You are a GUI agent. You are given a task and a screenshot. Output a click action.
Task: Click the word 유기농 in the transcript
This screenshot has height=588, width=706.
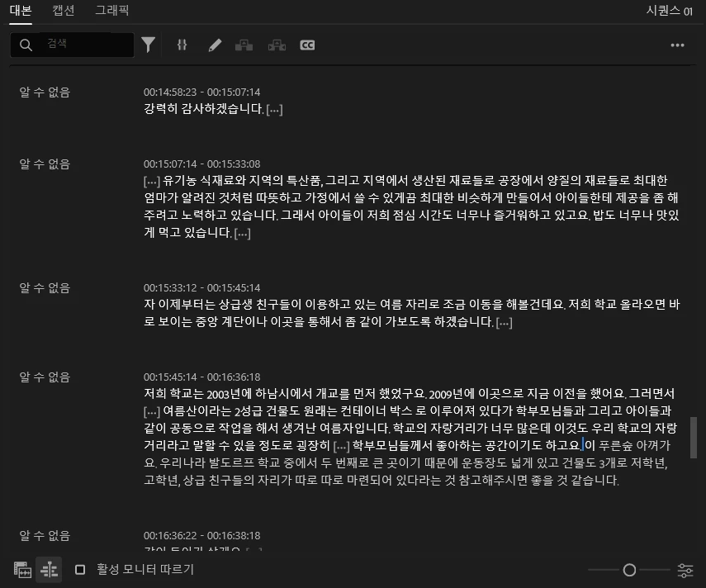(x=180, y=181)
